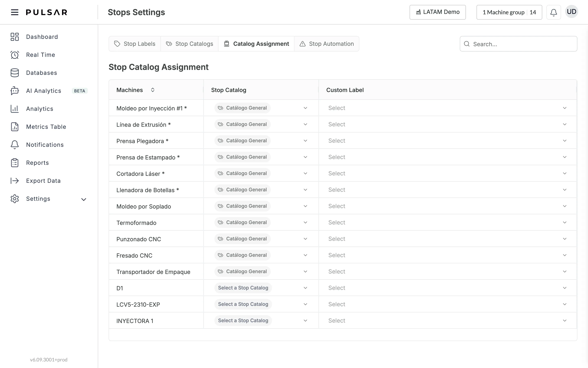
Task: Click the Search input field
Action: 519,44
